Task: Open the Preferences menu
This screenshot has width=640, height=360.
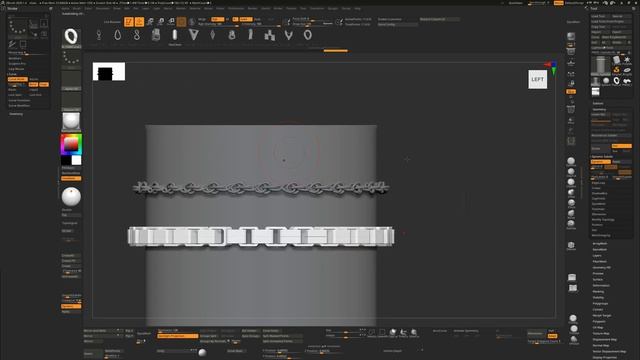Action: (x=236, y=8)
